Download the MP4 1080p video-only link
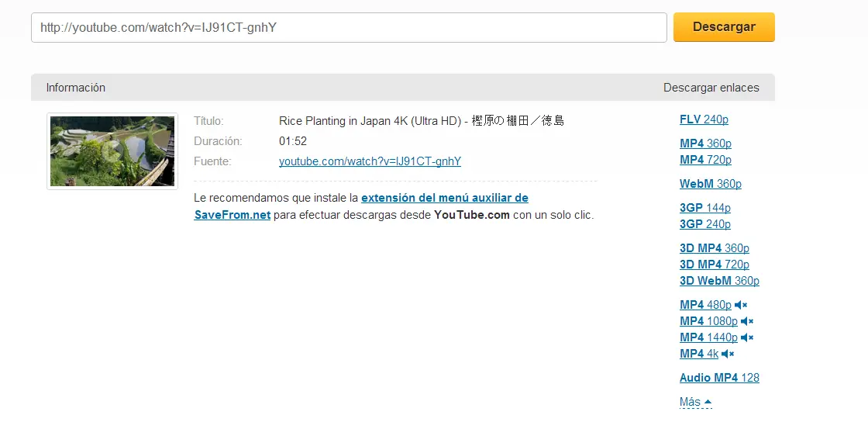Viewport: 868px width, 429px height. [708, 321]
